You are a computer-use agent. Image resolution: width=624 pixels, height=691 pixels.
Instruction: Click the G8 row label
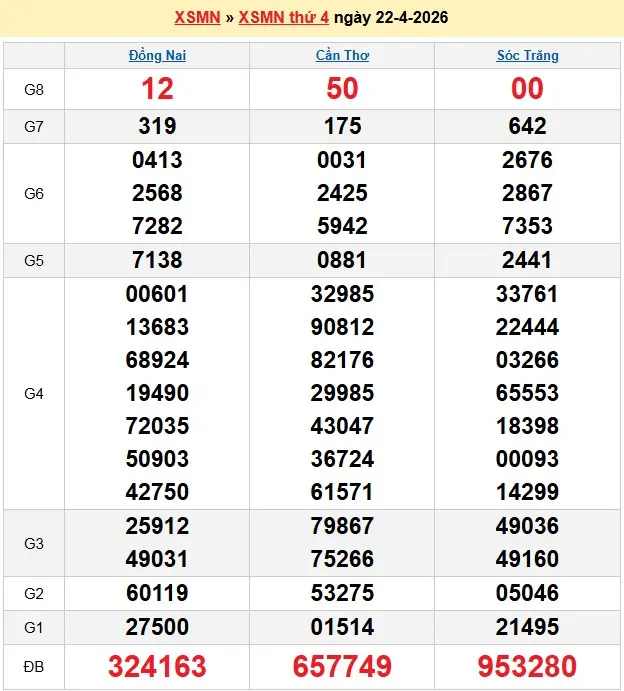[34, 89]
